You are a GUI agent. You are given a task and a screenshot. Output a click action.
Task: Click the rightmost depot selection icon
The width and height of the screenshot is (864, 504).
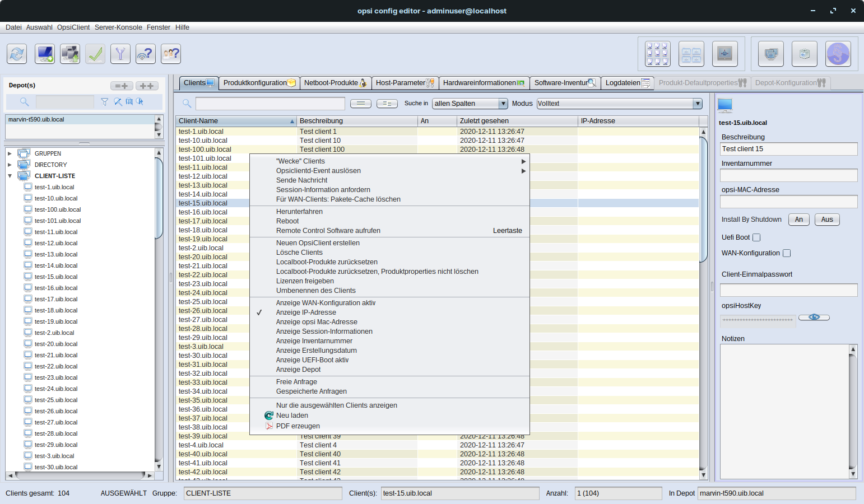(x=140, y=101)
